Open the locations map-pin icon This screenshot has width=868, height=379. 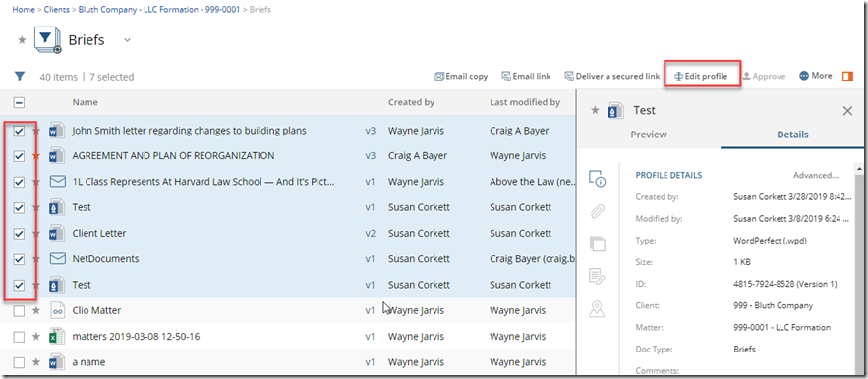click(597, 308)
